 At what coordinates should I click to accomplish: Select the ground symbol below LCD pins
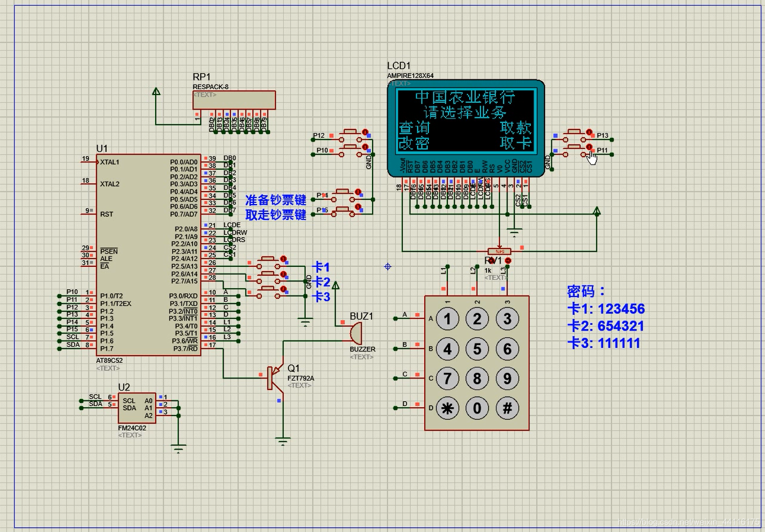(514, 232)
